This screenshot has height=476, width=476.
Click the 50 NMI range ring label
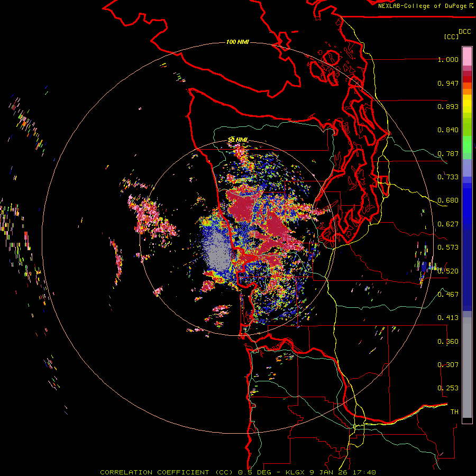[x=237, y=140]
